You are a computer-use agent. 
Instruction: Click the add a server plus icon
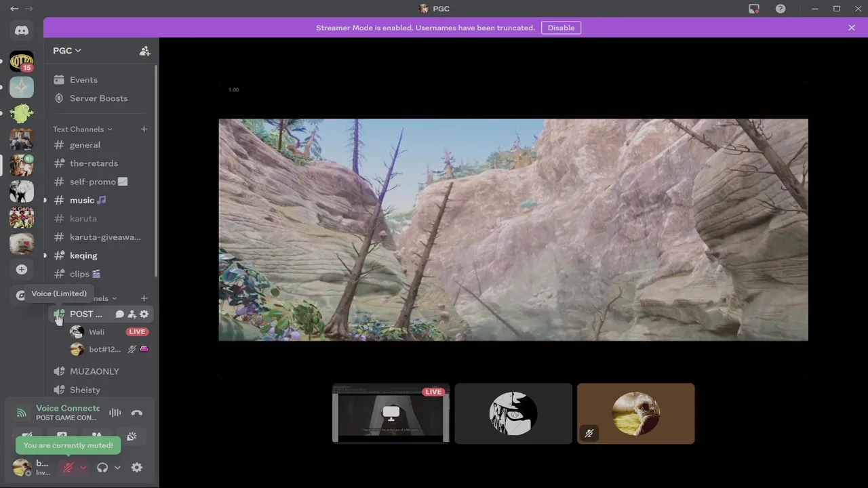pos(22,269)
